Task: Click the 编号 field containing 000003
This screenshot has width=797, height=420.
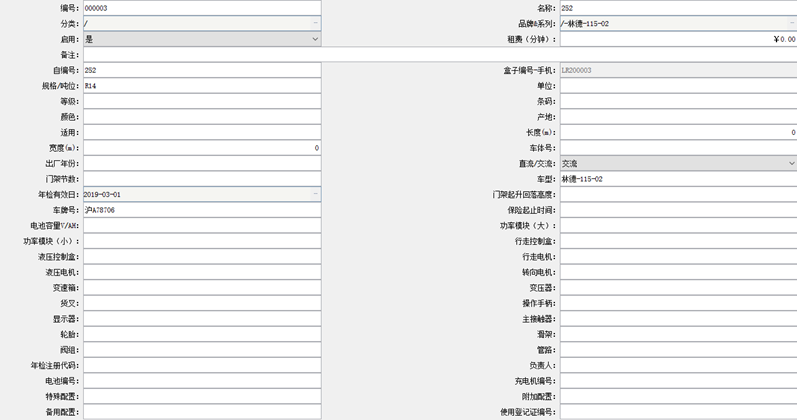Action: tap(200, 8)
